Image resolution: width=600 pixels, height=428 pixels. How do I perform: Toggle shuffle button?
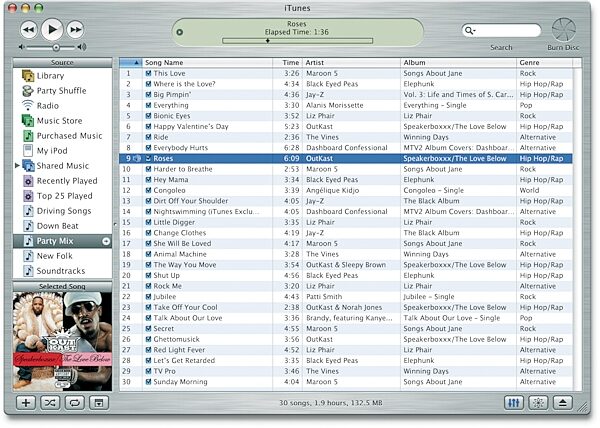[x=50, y=403]
